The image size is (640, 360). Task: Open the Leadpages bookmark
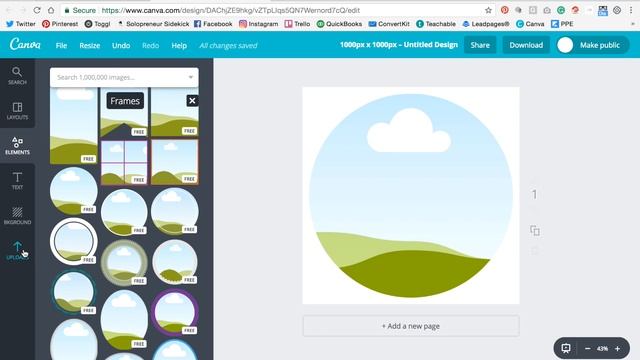486,24
